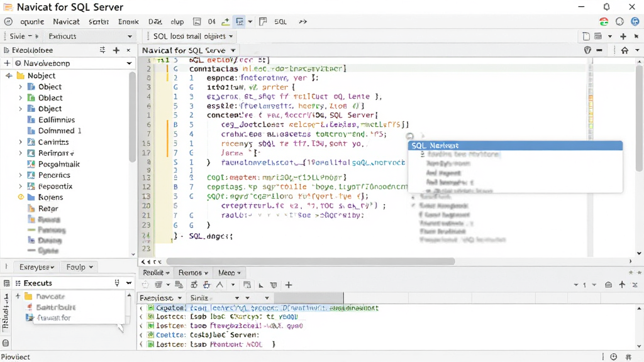Click the grid icon left of Executs
Image resolution: width=644 pixels, height=362 pixels.
point(6,283)
